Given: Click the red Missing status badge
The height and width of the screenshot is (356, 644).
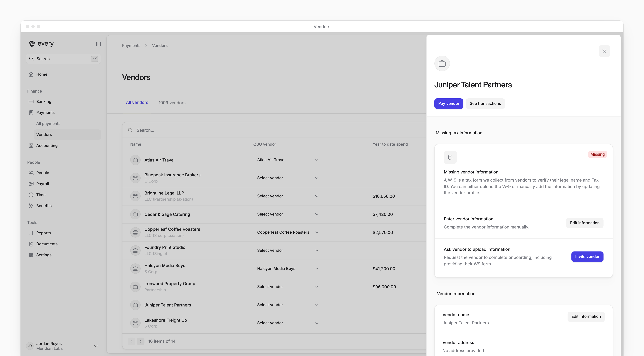Looking at the screenshot, I should pos(597,154).
